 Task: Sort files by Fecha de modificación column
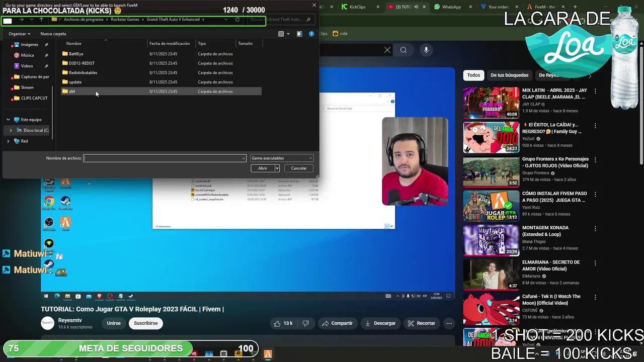[x=170, y=44]
